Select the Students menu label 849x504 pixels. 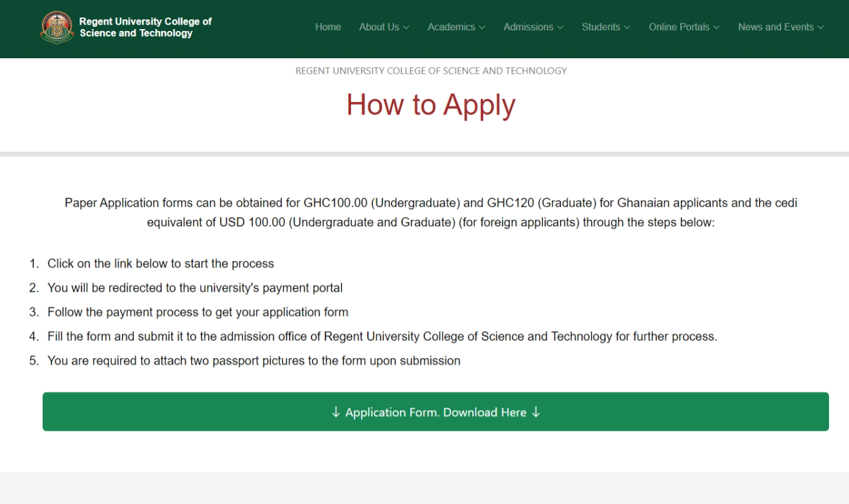pos(600,27)
